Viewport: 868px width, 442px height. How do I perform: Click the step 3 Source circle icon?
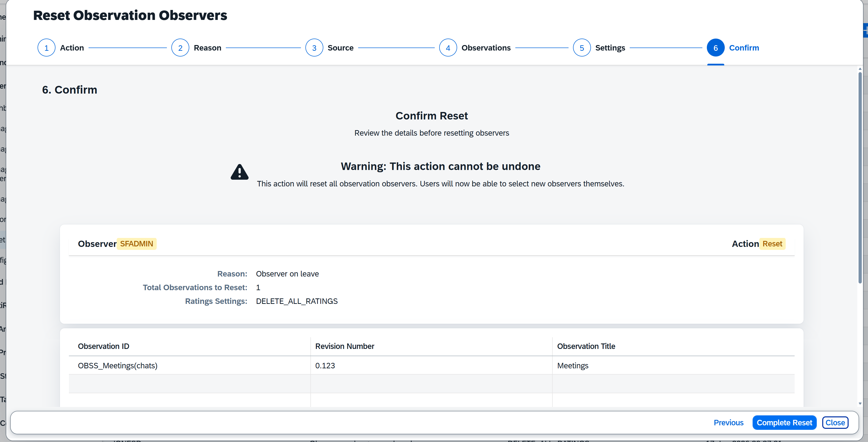pyautogui.click(x=314, y=48)
